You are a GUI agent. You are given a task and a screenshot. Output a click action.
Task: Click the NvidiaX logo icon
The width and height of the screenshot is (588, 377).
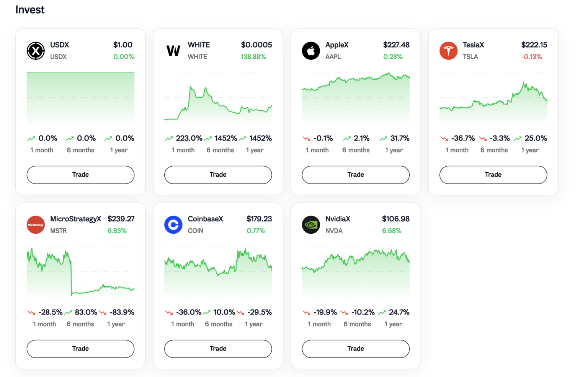coord(311,225)
